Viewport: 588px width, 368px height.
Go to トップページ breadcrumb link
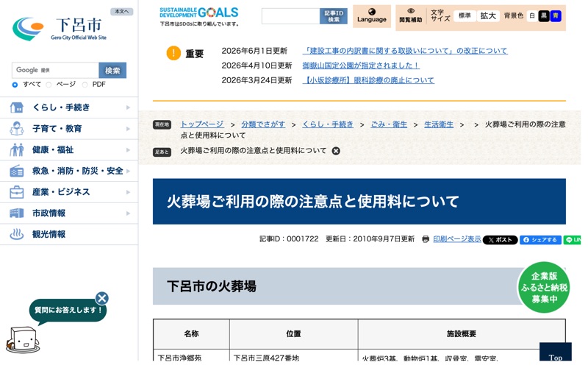click(201, 124)
